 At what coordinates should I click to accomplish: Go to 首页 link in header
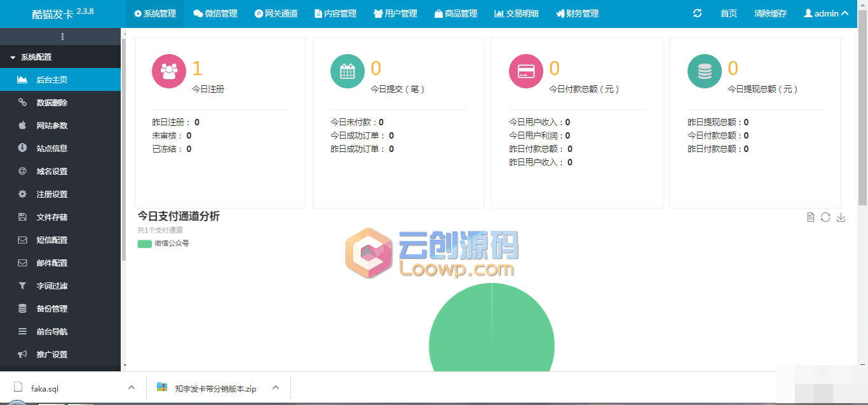729,13
